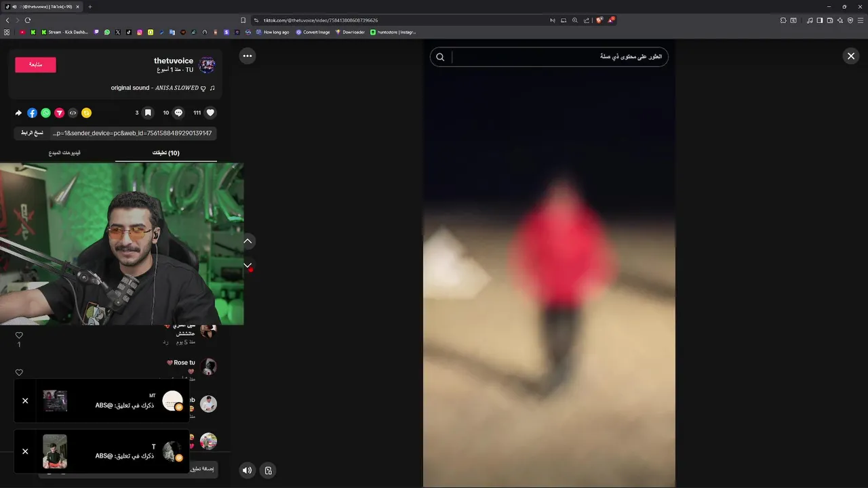
Task: Open the T mention notification thumbnail
Action: 55,451
